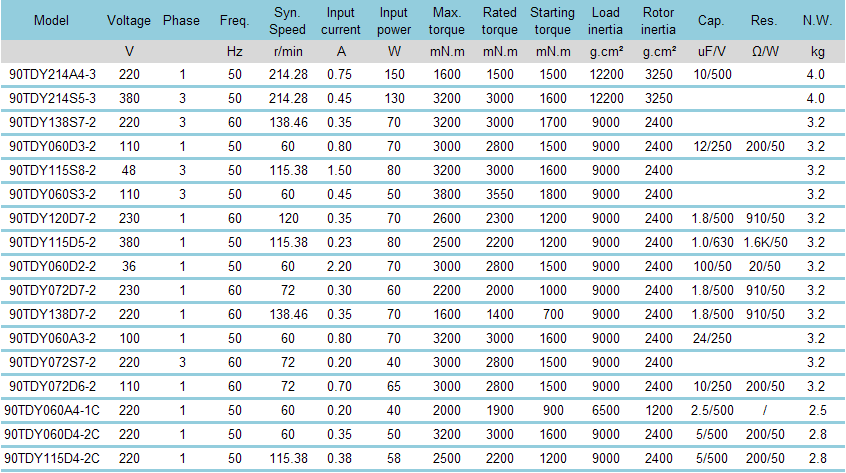846x473 pixels.
Task: Select the '24/250' capacitor value
Action: pyautogui.click(x=712, y=338)
